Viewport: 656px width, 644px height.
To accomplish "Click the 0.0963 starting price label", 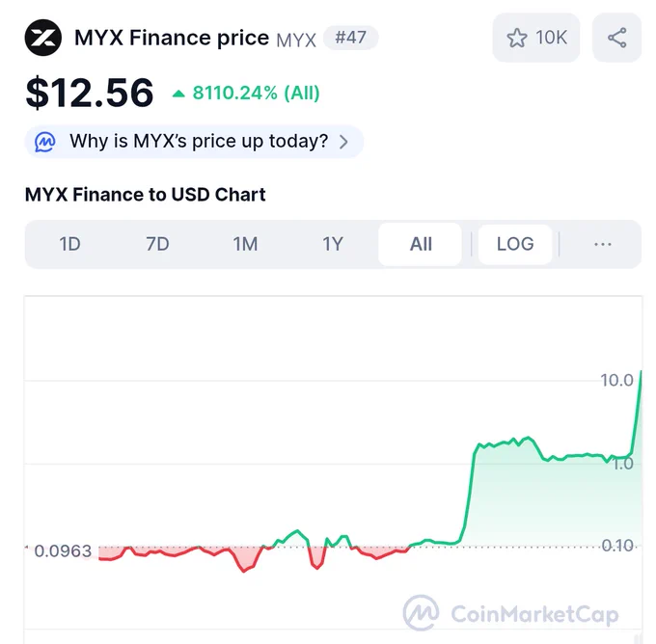I will point(63,551).
